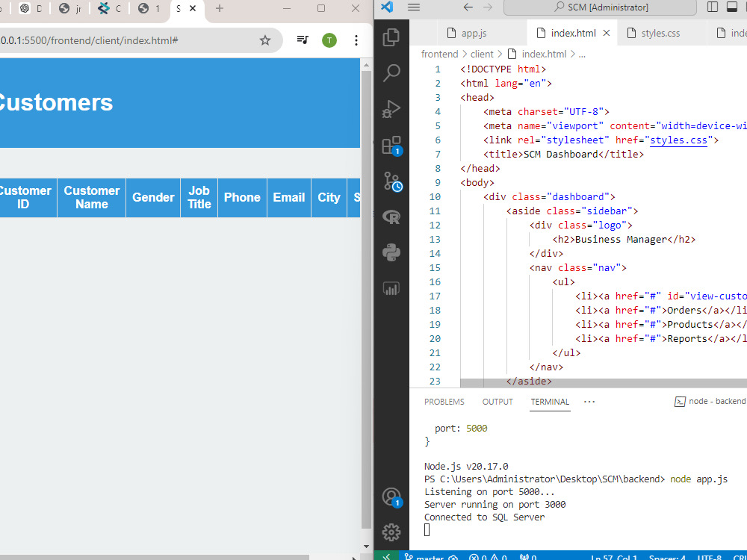Click the Job Title column header
The image size is (747, 560).
199,198
